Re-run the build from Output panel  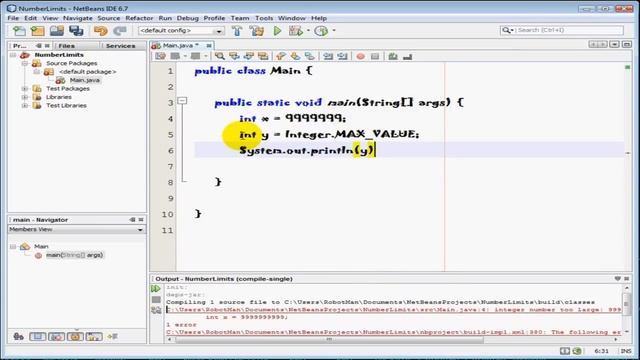tap(156, 289)
